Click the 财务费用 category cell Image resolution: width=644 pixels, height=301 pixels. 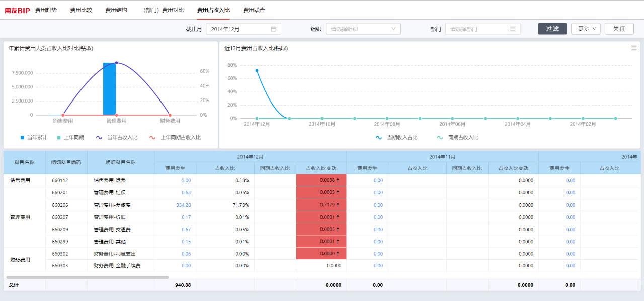24,260
